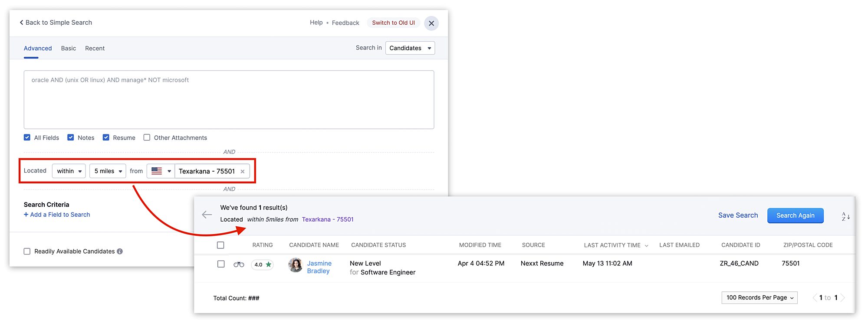Viewport: 868px width, 326px height.
Task: Open the 100 Records Per Page dropdown
Action: [x=759, y=298]
